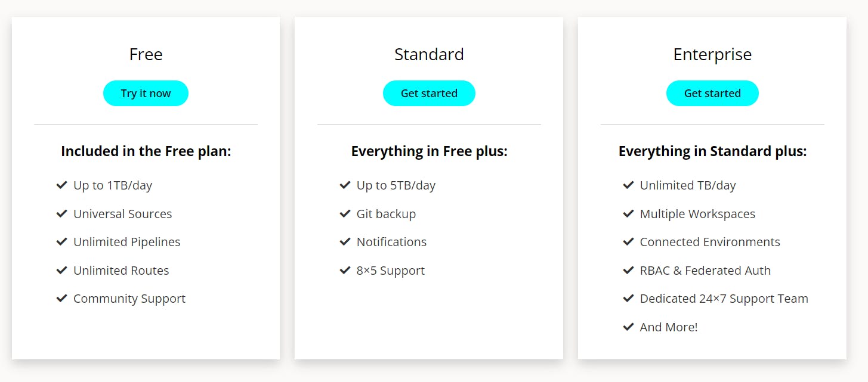Click the checkmark beside Git backup
The width and height of the screenshot is (868, 382).
345,213
